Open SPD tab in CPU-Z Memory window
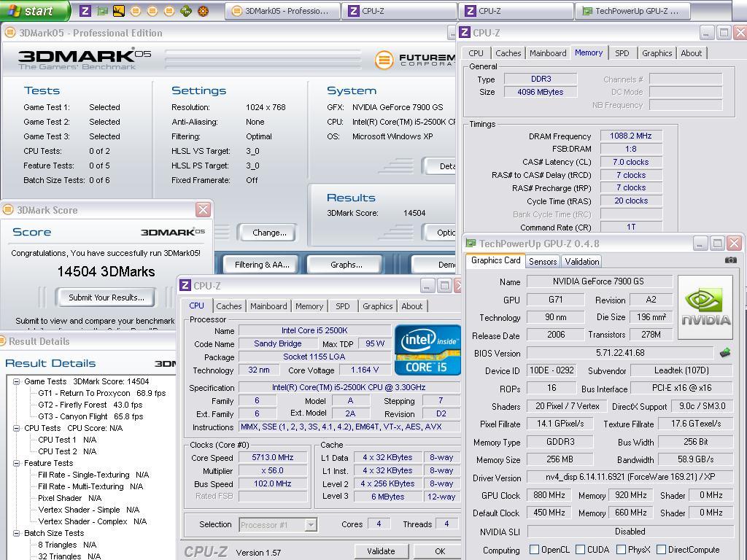This screenshot has height=560, width=747. pyautogui.click(x=622, y=53)
